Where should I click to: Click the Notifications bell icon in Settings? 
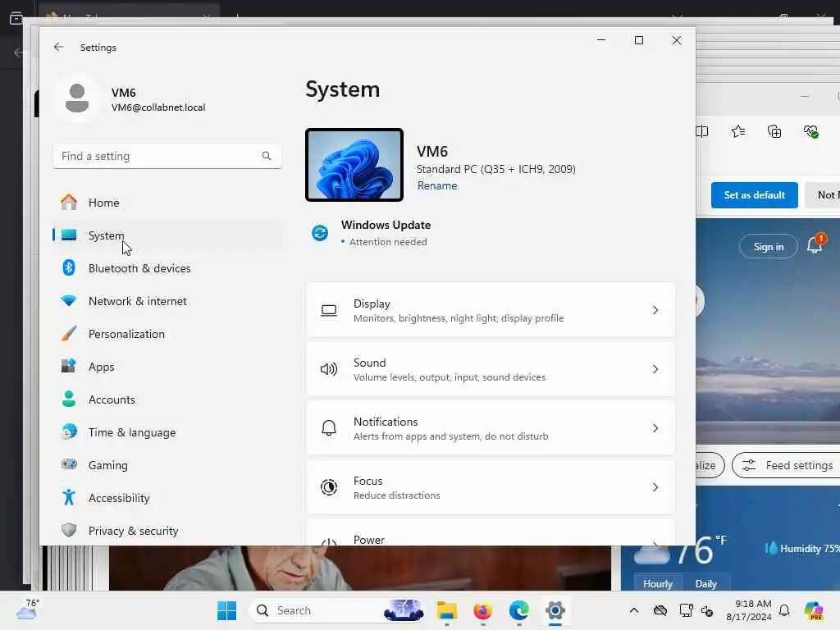[329, 428]
